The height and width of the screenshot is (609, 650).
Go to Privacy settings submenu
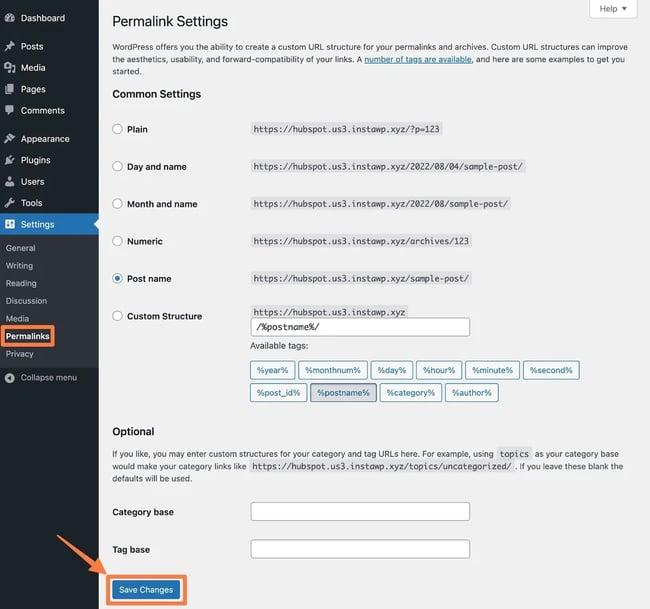(x=19, y=354)
